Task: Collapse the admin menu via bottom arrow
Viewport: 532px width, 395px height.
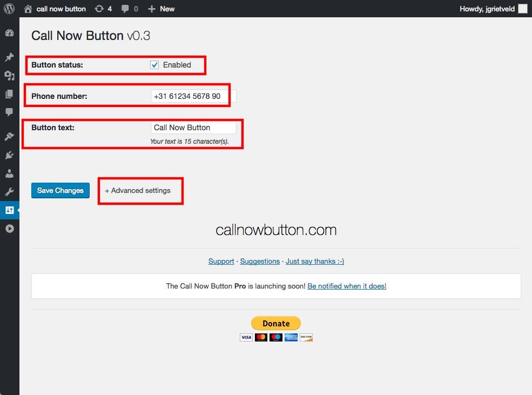Action: coord(9,228)
